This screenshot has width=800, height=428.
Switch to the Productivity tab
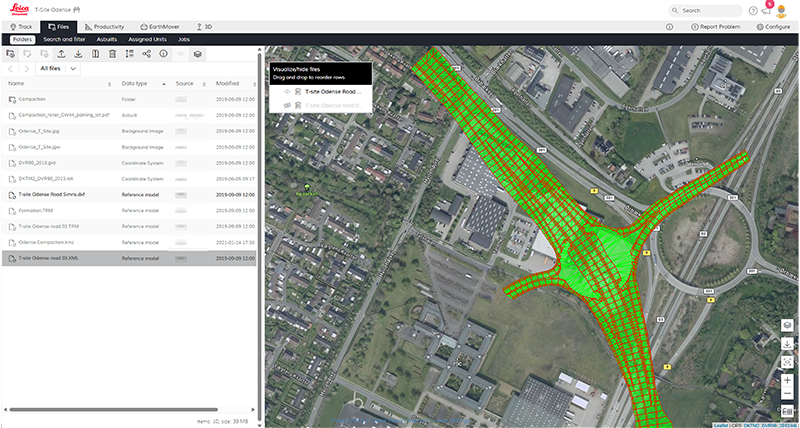pyautogui.click(x=103, y=26)
